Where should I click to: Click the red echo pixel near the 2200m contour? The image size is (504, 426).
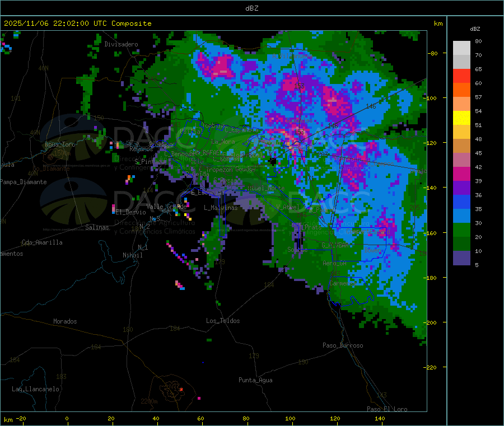tap(181, 389)
